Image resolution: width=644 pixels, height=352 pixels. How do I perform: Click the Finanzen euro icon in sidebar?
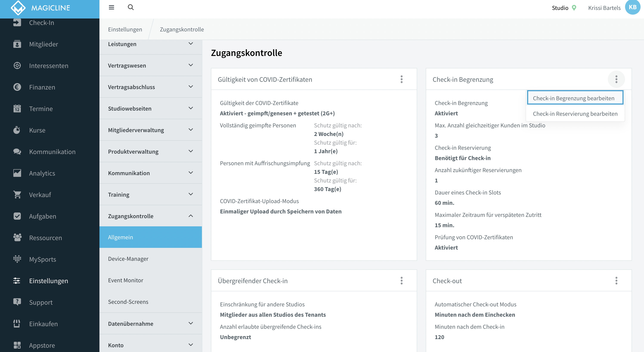[x=17, y=87]
